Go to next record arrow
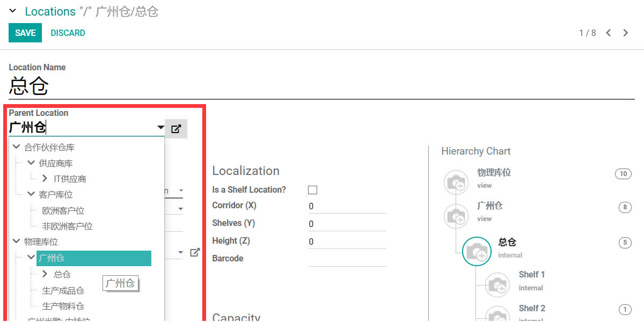The height and width of the screenshot is (322, 644). click(626, 33)
